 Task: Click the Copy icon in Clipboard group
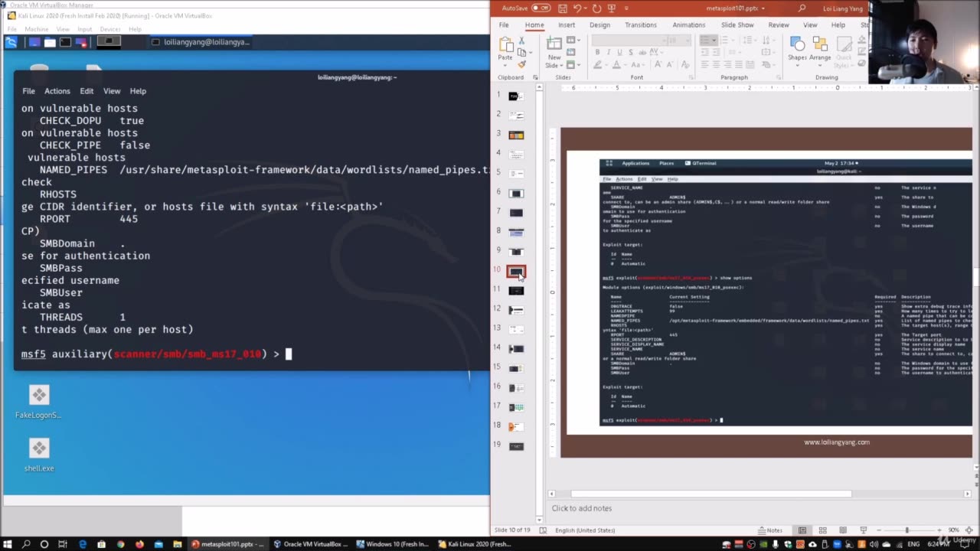coord(521,52)
